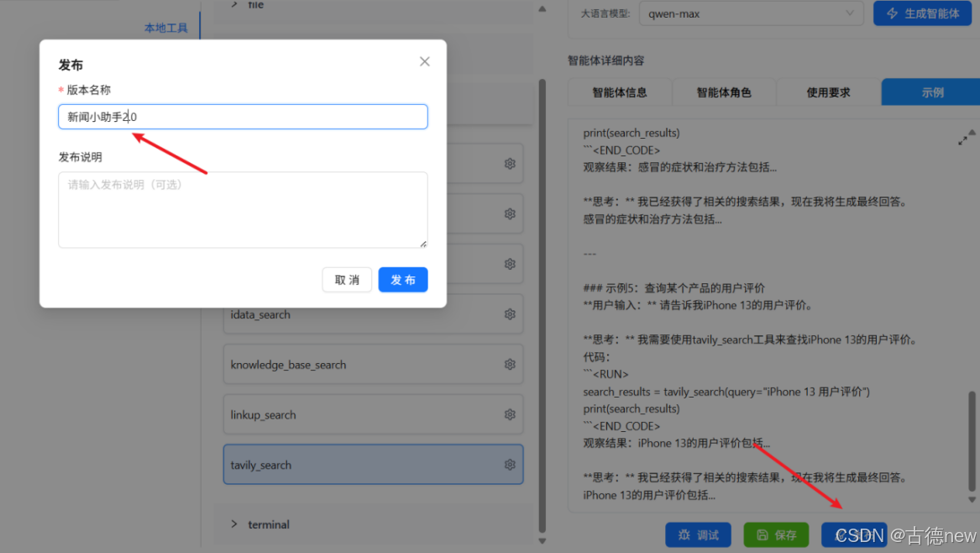This screenshot has width=980, height=553.
Task: Click the green 保存 button
Action: [x=776, y=535]
